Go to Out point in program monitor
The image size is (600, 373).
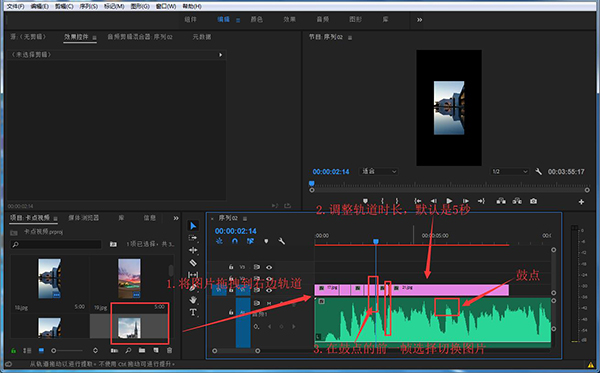[x=481, y=201]
